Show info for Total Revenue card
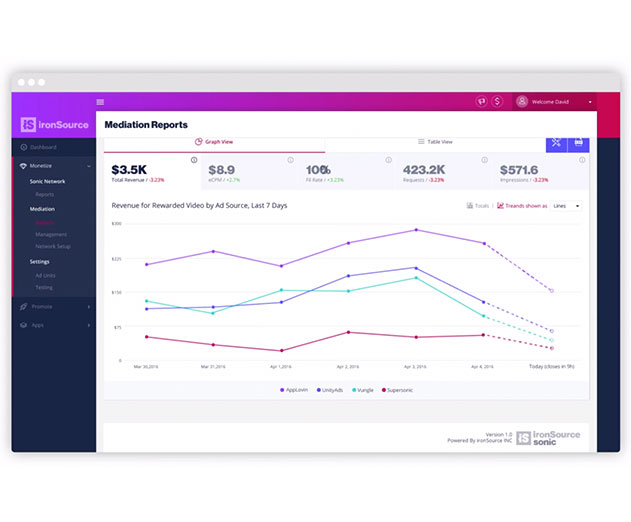The height and width of the screenshot is (522, 631). click(x=194, y=160)
